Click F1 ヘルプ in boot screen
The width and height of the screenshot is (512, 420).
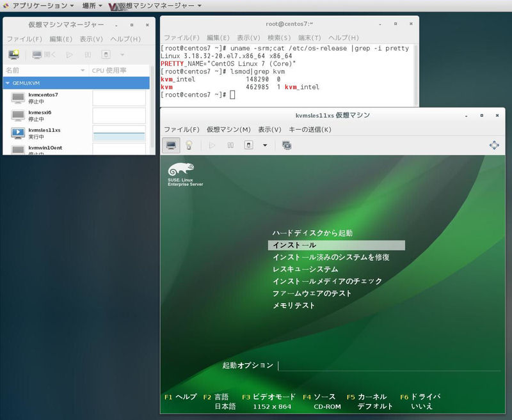tap(180, 397)
